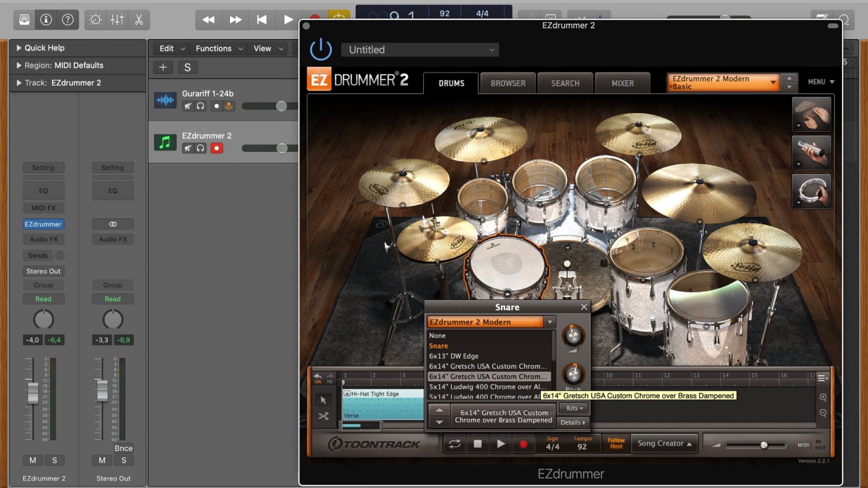Switch to the MIXER tab
Screen dimensions: 868x488
(622, 84)
